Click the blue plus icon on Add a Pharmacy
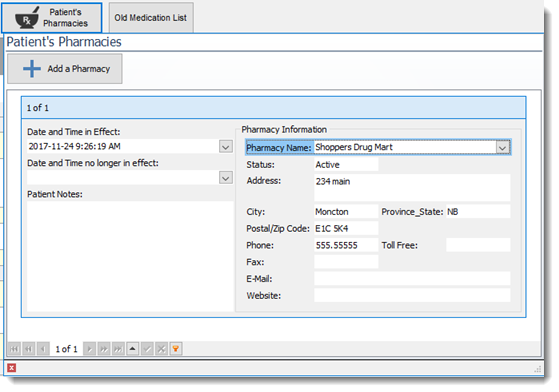The height and width of the screenshot is (392, 559). (32, 69)
